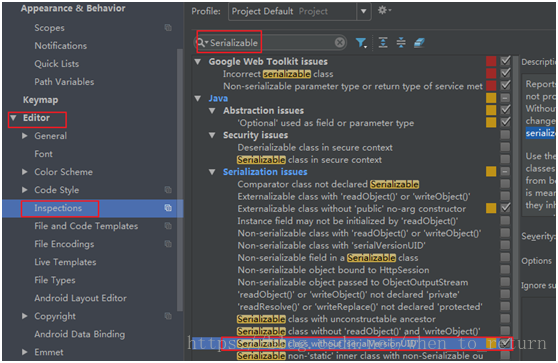
Task: Focus the Serializable search field
Action: tap(270, 43)
